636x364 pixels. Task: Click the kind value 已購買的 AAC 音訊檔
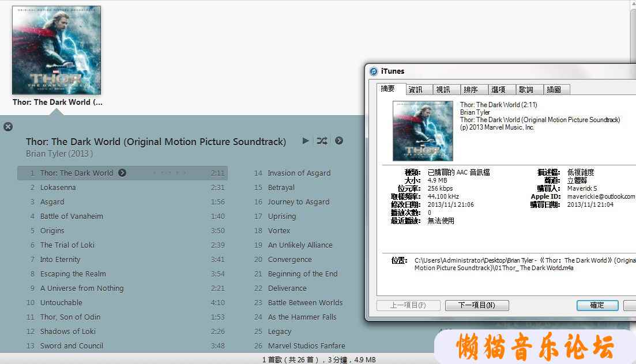pyautogui.click(x=459, y=172)
